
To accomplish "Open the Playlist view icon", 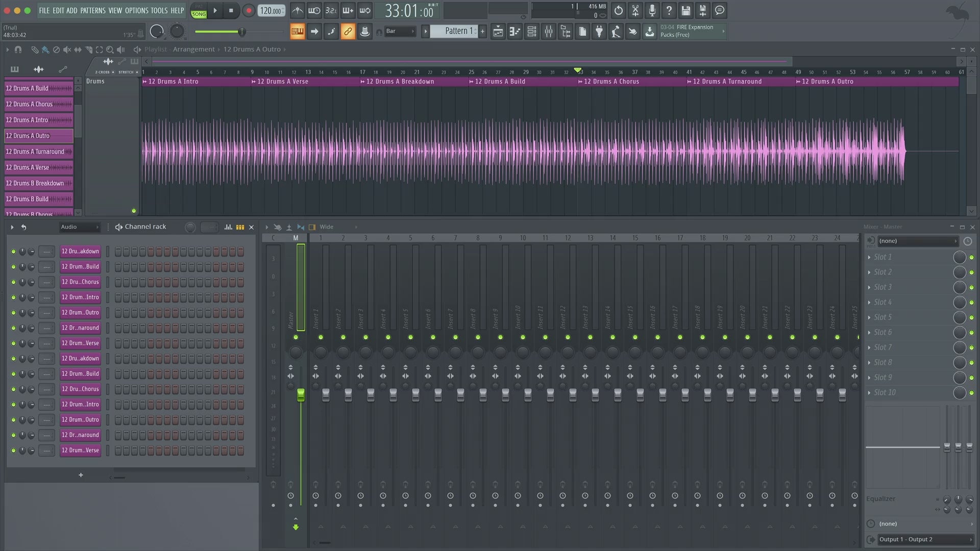I will (x=498, y=32).
